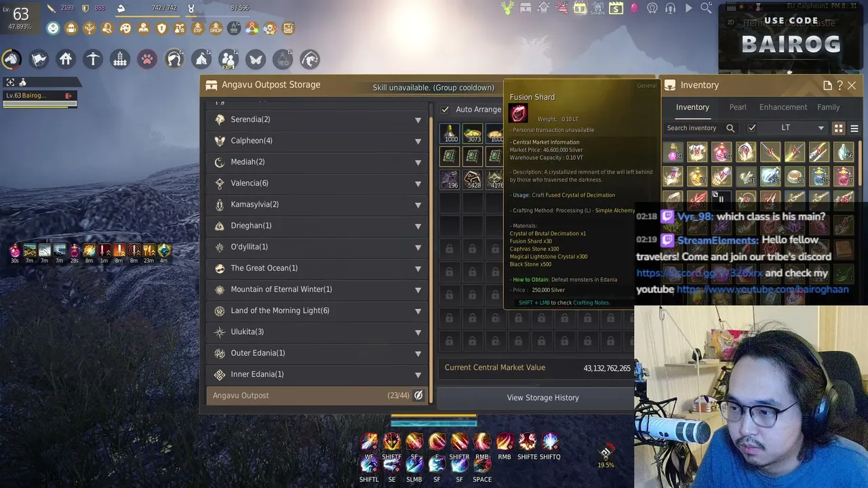Switch to the Pearl tab
The image size is (868, 488).
pyautogui.click(x=738, y=107)
